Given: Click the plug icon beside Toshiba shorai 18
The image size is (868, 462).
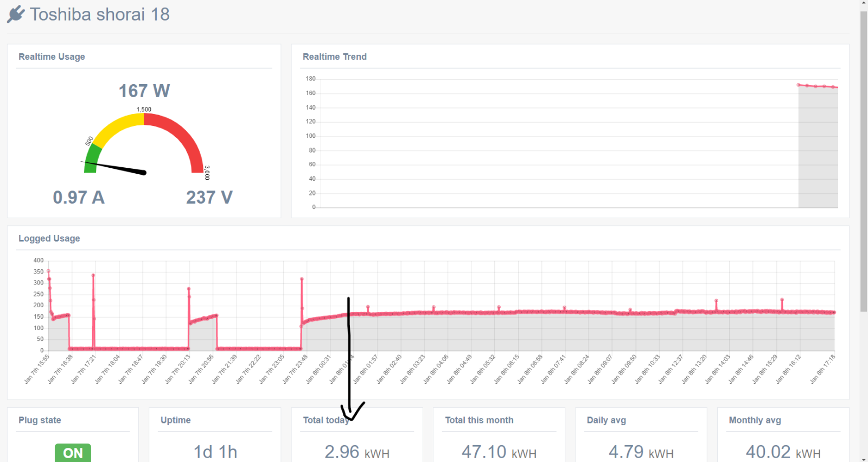Looking at the screenshot, I should pos(16,14).
